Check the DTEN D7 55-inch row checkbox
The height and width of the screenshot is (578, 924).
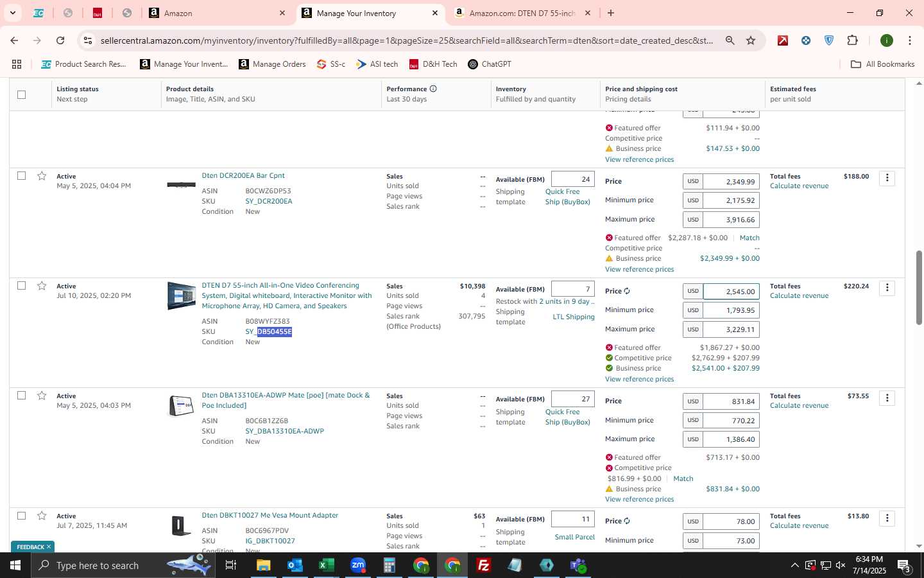point(22,285)
